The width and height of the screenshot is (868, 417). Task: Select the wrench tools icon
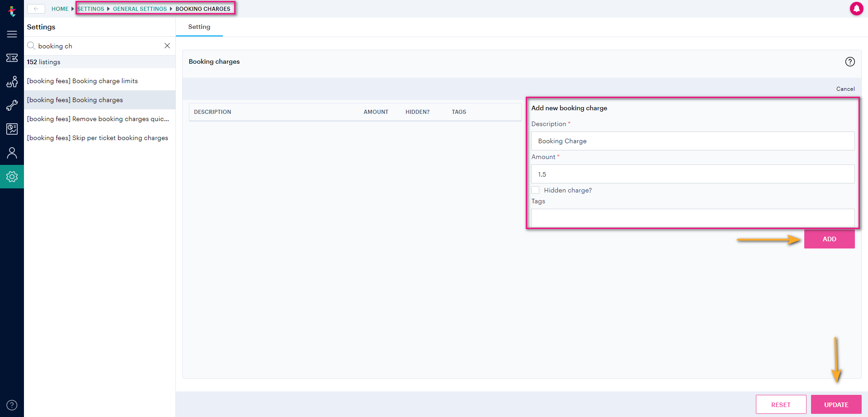[12, 105]
